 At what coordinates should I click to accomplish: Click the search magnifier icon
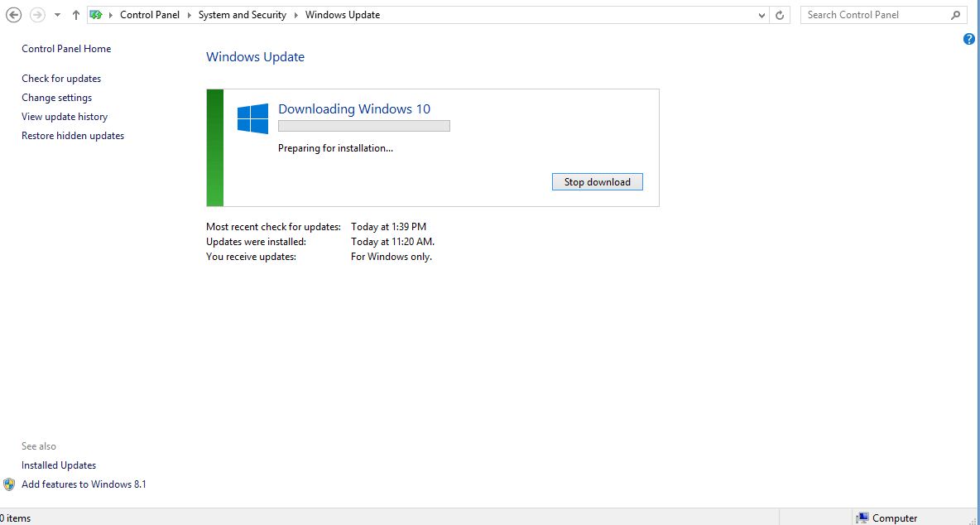pos(955,15)
